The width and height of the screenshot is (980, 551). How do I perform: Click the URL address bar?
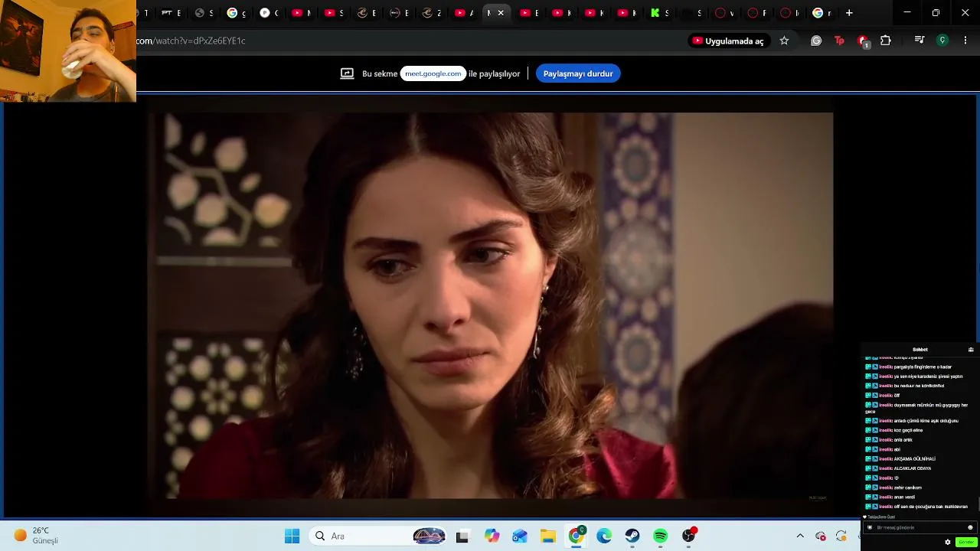(410, 41)
